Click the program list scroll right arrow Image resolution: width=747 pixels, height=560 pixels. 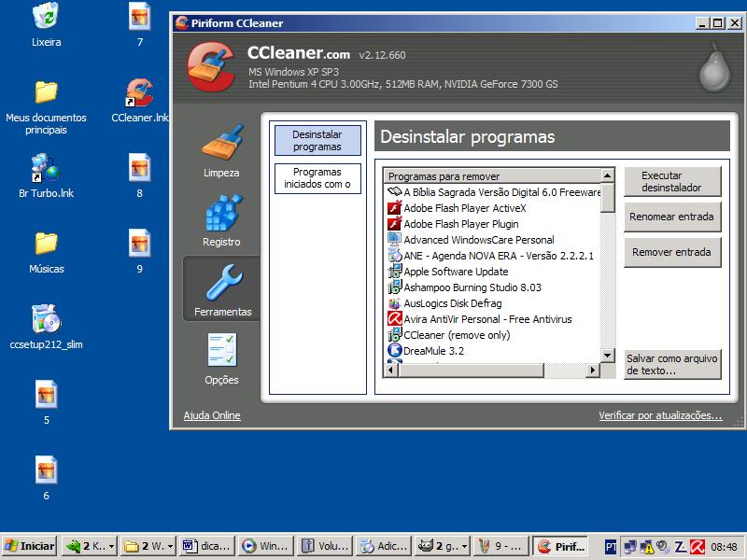(x=593, y=370)
